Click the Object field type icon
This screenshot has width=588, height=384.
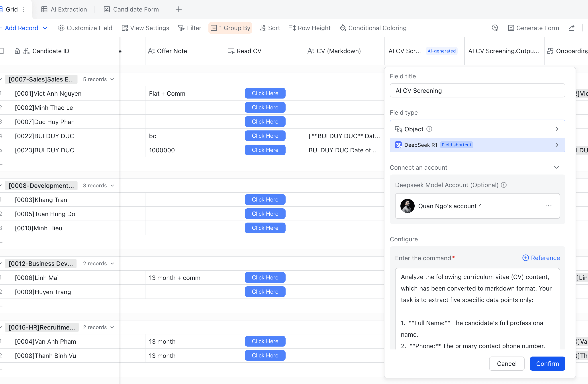[398, 129]
